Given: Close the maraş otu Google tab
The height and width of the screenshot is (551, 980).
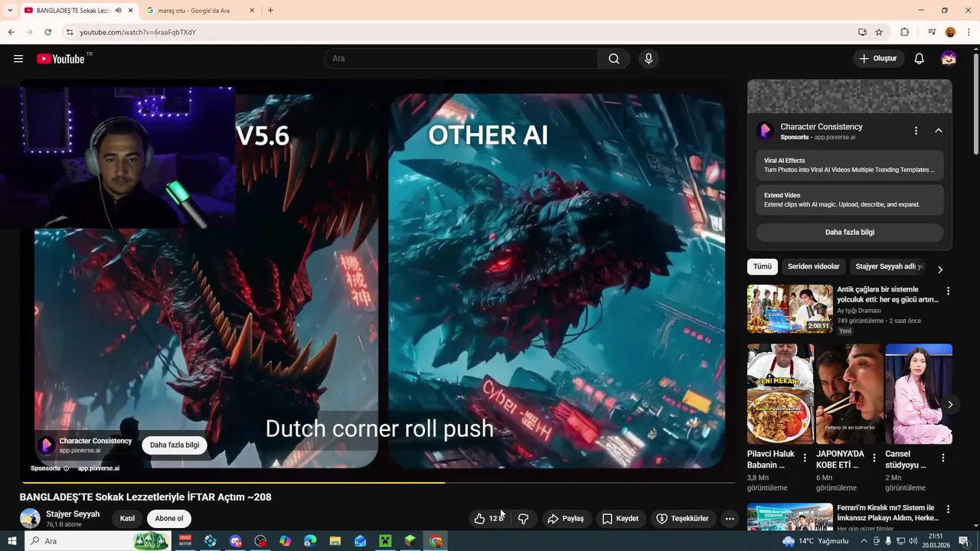Looking at the screenshot, I should tap(252, 11).
